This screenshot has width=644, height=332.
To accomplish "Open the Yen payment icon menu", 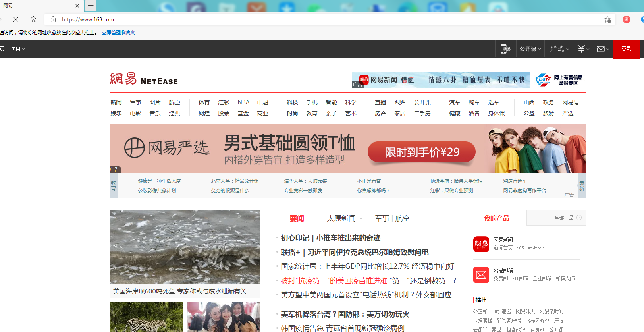I will (583, 49).
